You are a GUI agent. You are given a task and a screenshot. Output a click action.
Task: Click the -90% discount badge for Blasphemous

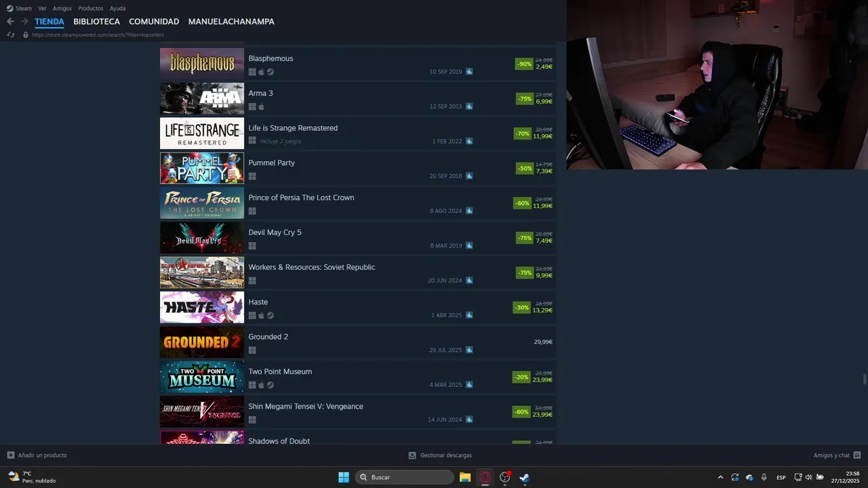[524, 64]
